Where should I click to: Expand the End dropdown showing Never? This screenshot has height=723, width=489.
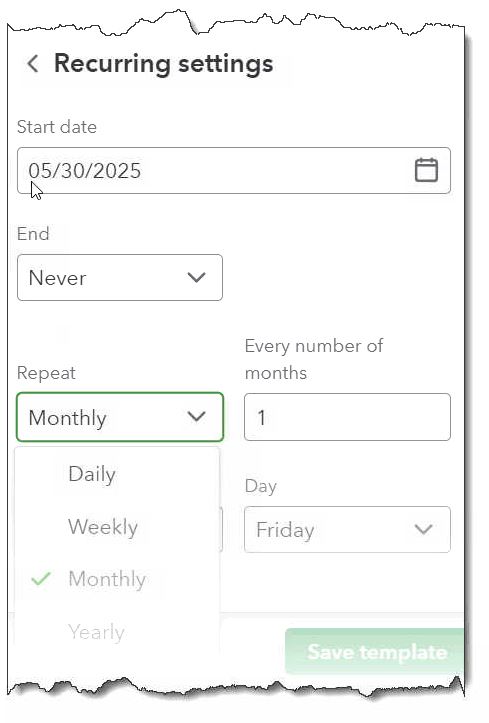120,278
